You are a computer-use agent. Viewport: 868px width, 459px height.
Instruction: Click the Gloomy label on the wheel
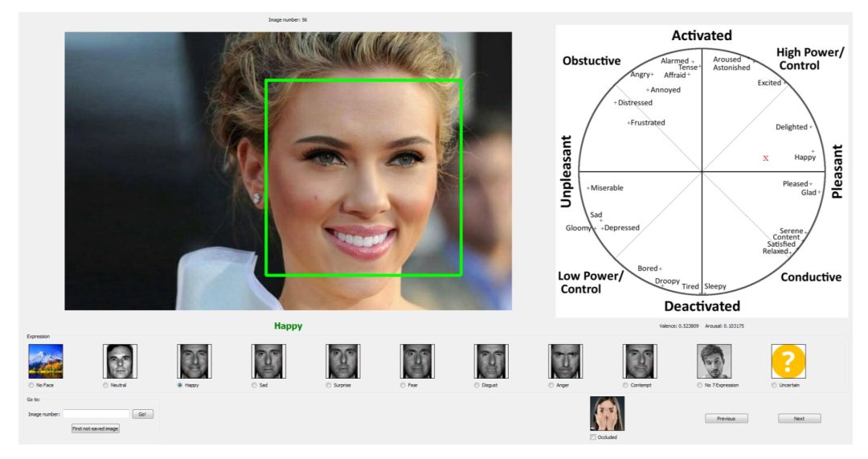[579, 228]
